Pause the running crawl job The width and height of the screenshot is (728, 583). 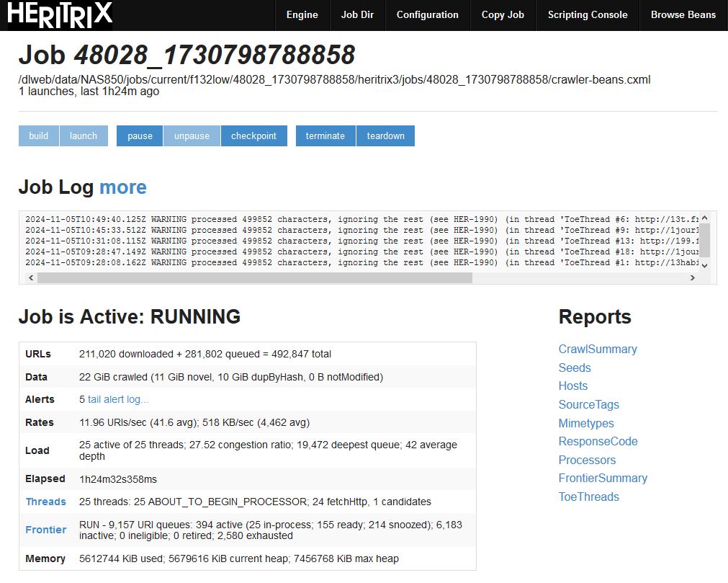140,135
